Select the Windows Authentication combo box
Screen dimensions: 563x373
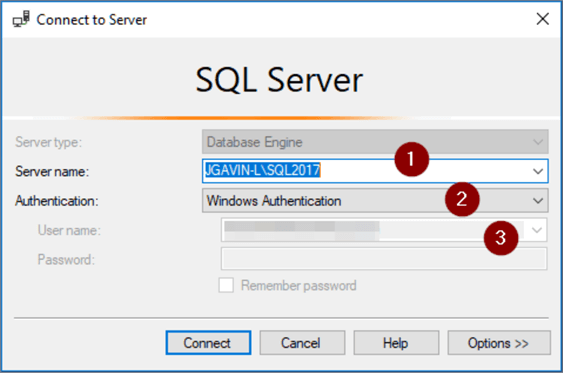click(375, 200)
